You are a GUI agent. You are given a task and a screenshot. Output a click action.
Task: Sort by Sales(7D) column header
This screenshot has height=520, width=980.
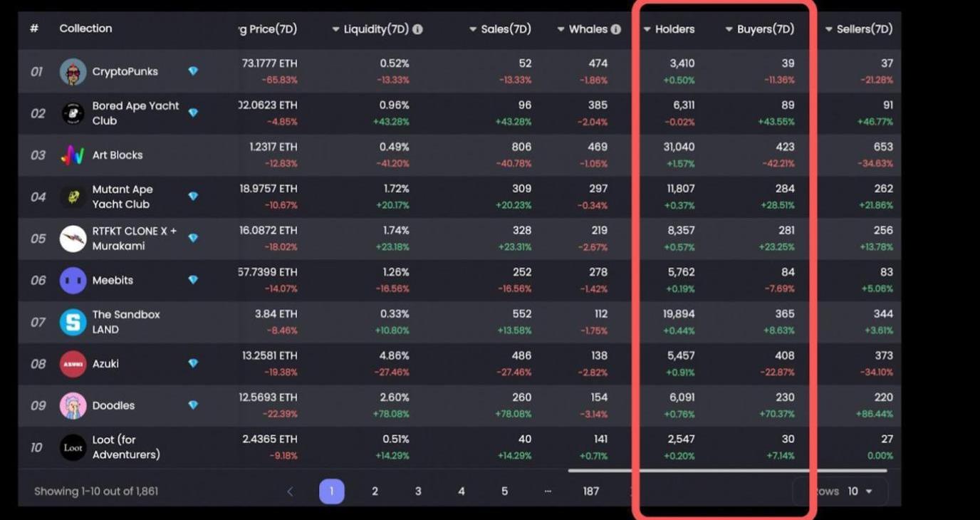[505, 29]
